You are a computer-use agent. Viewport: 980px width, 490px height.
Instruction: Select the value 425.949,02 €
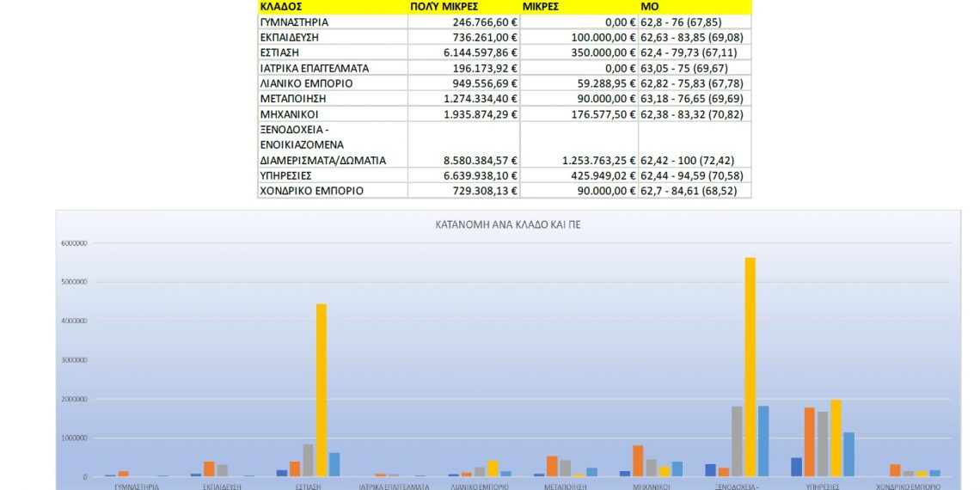pos(603,175)
